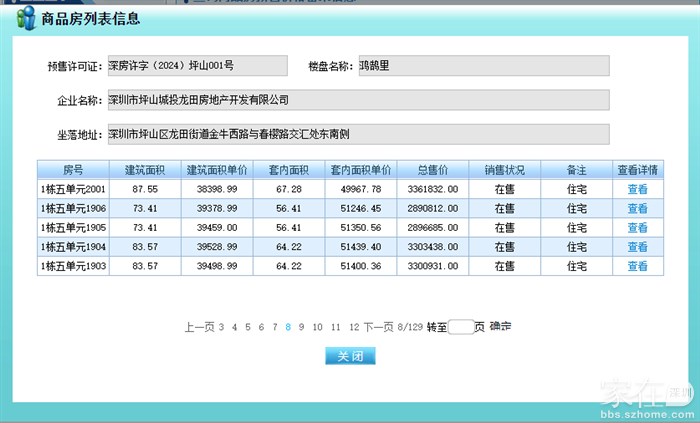Click the 总售价 column header
Screen dimensions: 700x423
[x=432, y=169]
